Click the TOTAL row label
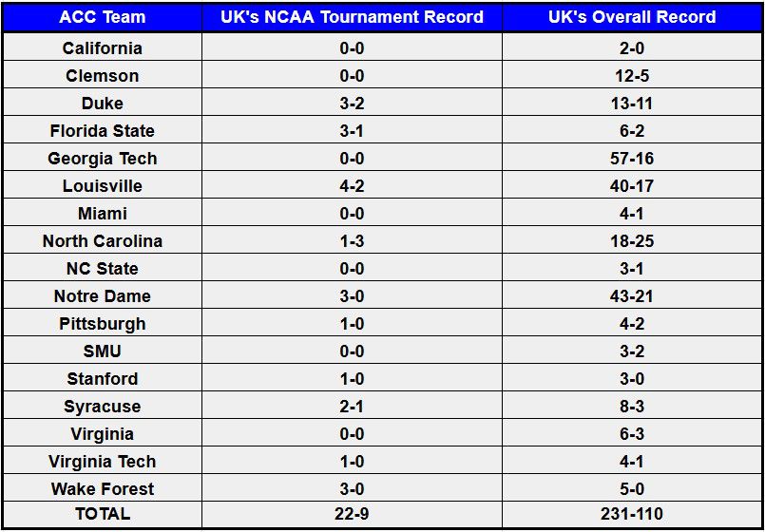 tap(102, 514)
